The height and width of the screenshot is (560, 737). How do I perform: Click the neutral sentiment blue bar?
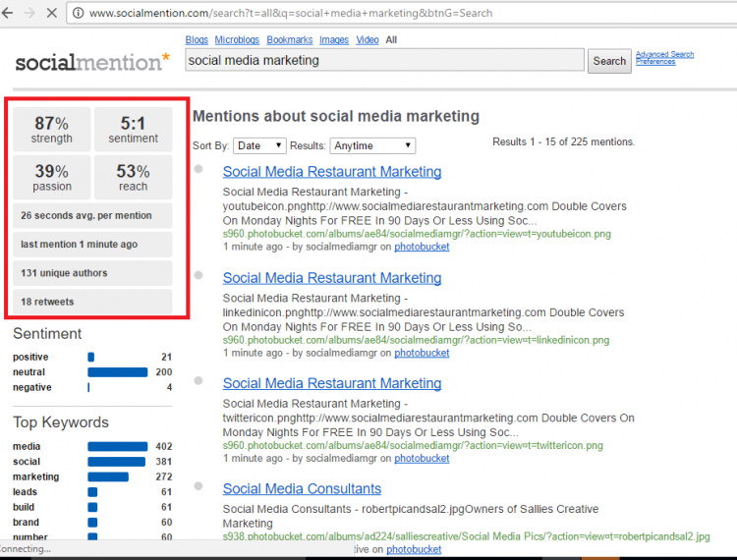tap(118, 372)
